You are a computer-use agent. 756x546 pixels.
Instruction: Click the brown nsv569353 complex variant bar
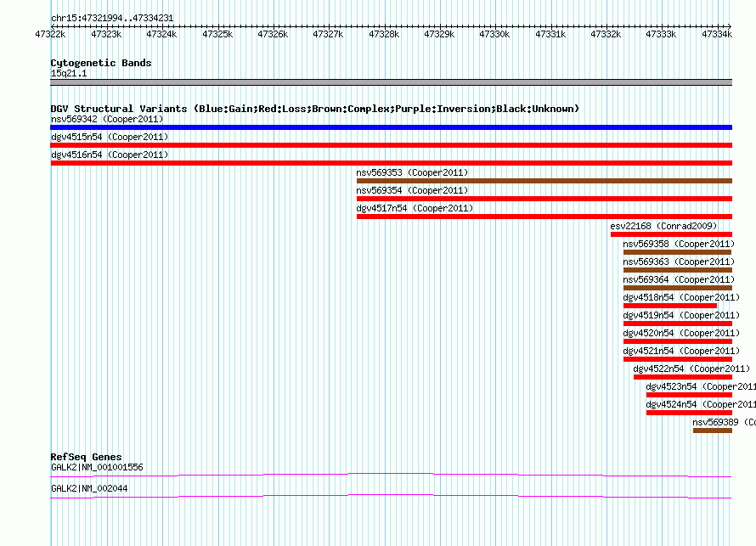pos(544,181)
